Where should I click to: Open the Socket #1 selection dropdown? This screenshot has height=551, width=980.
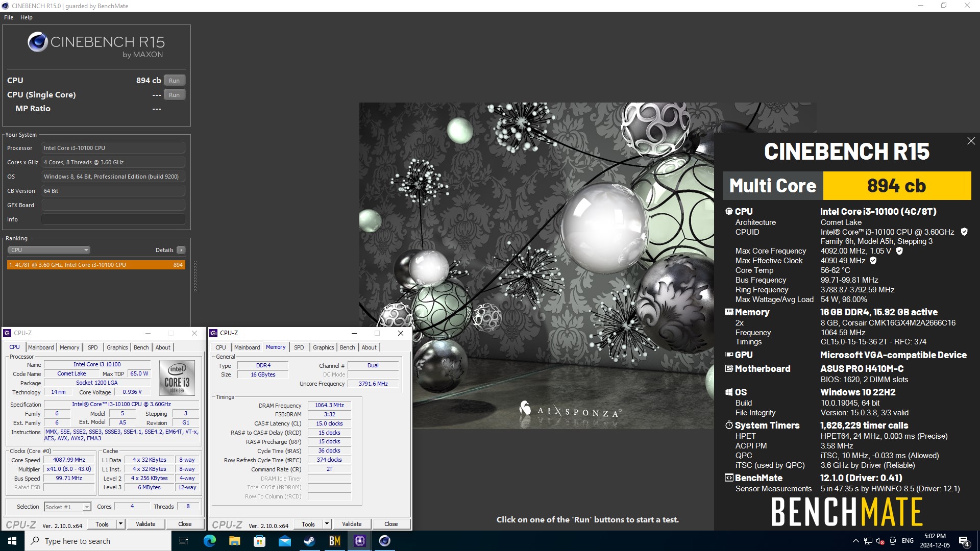pos(67,507)
